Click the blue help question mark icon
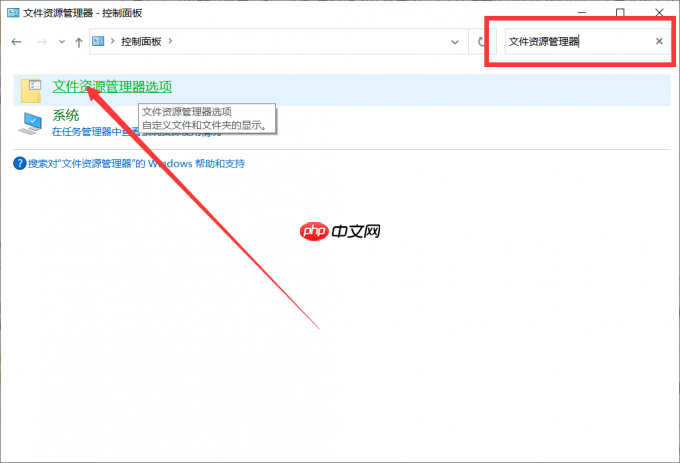Viewport: 680px width, 463px height. 20,163
